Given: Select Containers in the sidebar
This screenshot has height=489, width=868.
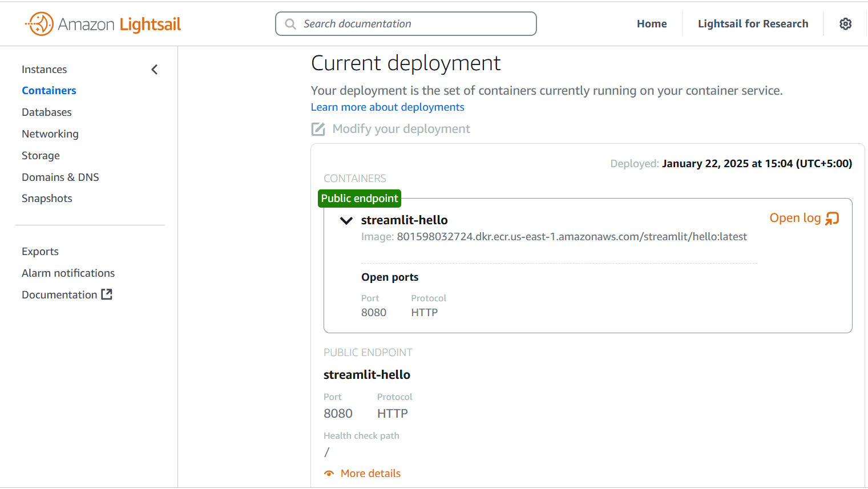Looking at the screenshot, I should [x=49, y=91].
